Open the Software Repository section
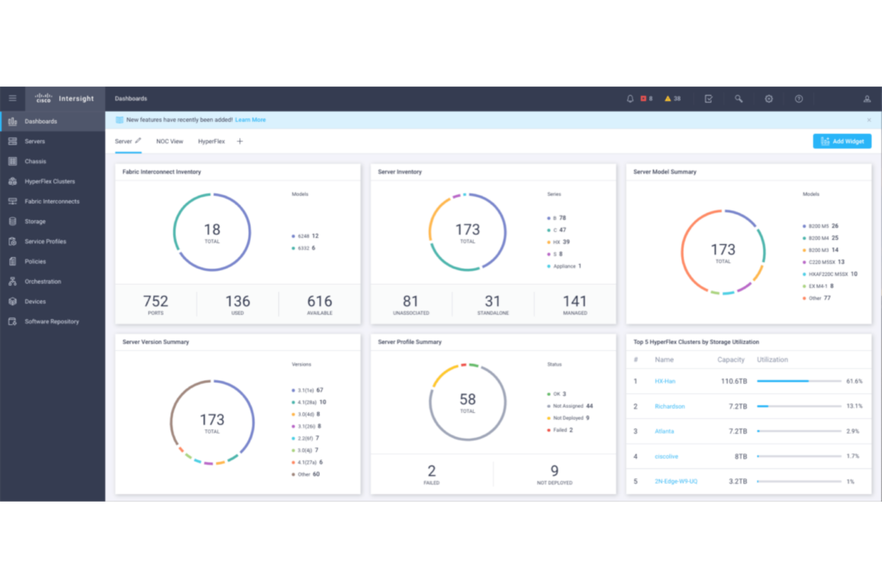Screen dimensions: 882x588 click(51, 321)
